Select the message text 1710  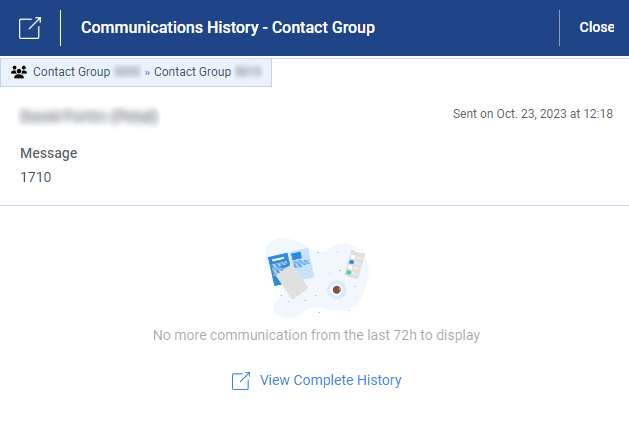coord(36,177)
